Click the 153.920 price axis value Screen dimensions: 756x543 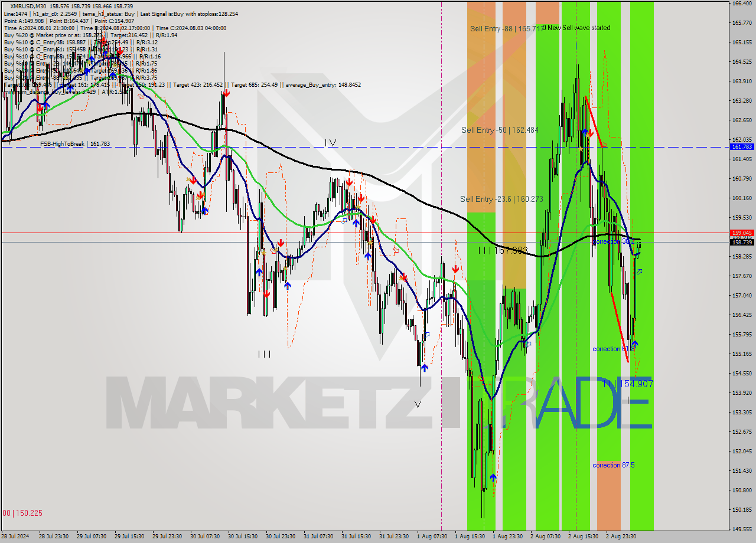742,393
